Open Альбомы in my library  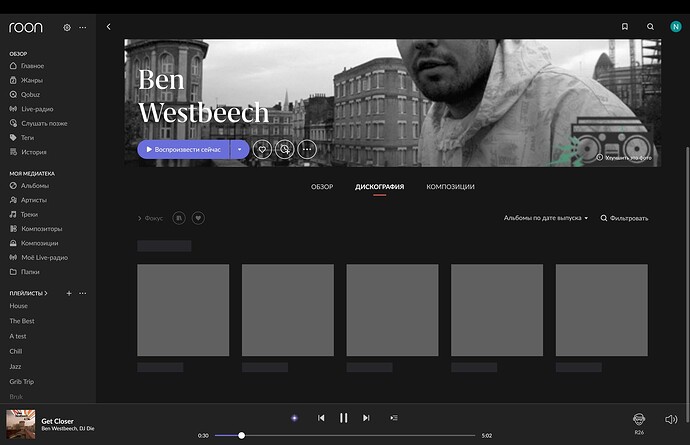29,186
